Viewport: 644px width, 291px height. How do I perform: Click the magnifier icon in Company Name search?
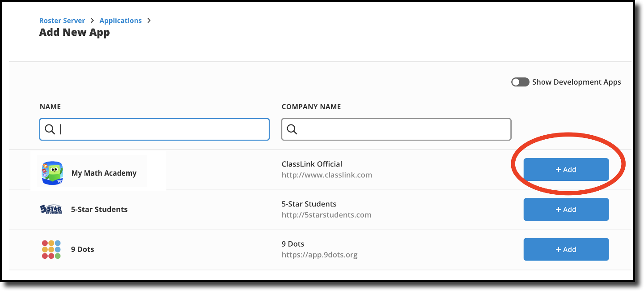click(292, 129)
